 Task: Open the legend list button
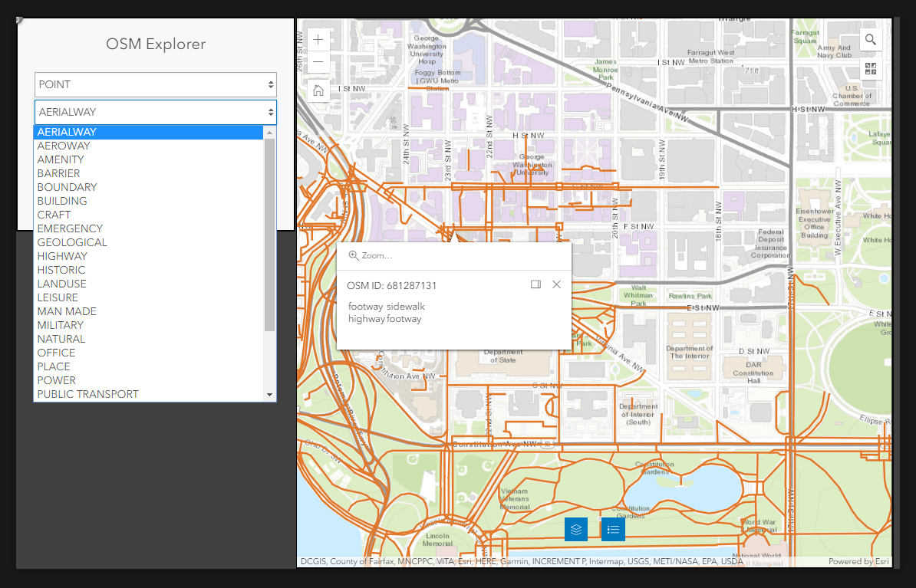coord(613,530)
